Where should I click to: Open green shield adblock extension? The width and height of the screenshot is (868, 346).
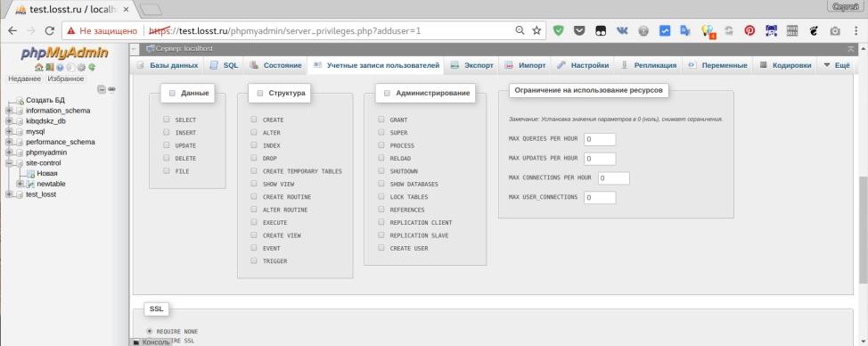point(559,31)
